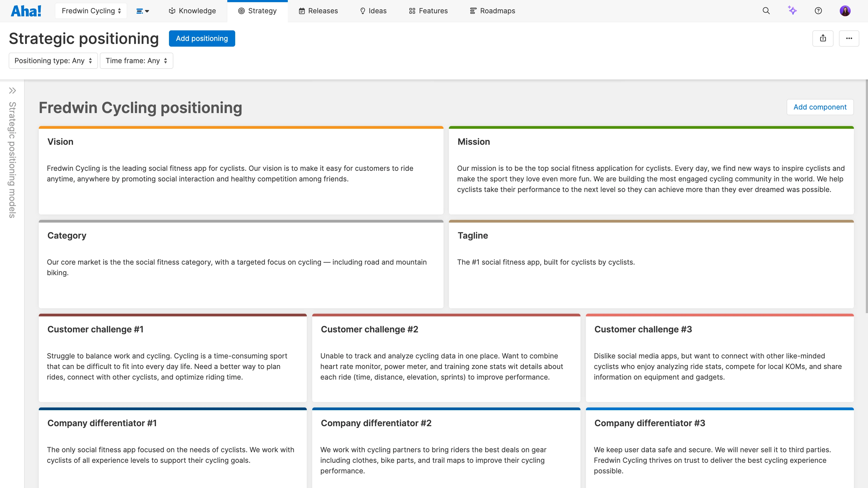868x488 pixels.
Task: Open the Positioning type filter dropdown
Action: point(53,61)
